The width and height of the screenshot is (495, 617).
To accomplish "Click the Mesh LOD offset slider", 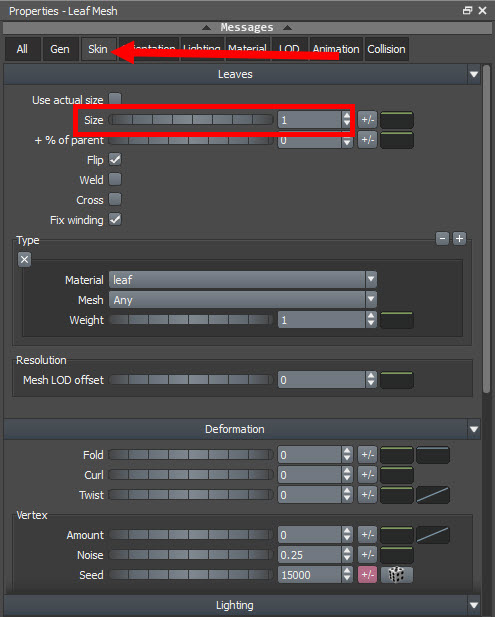I will click(x=191, y=380).
